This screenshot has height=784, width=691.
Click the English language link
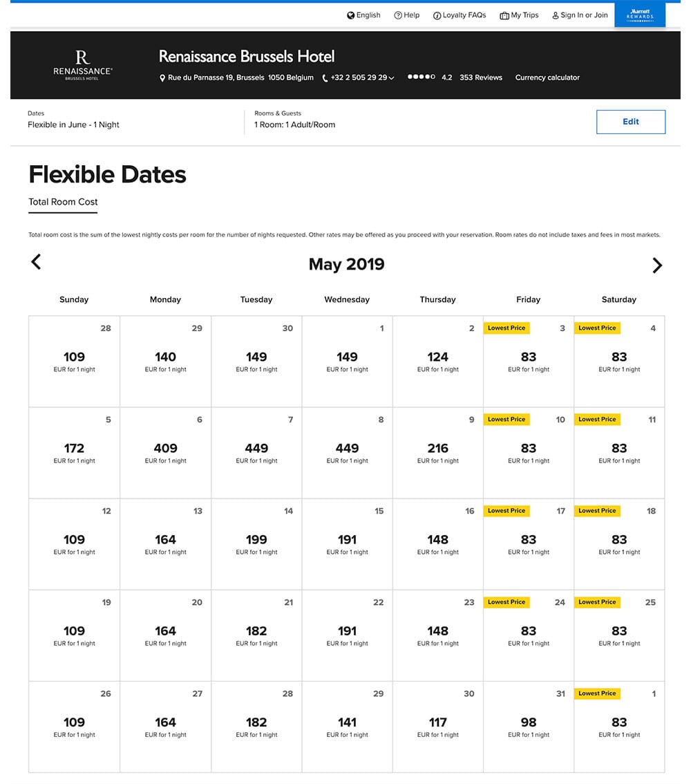point(368,15)
